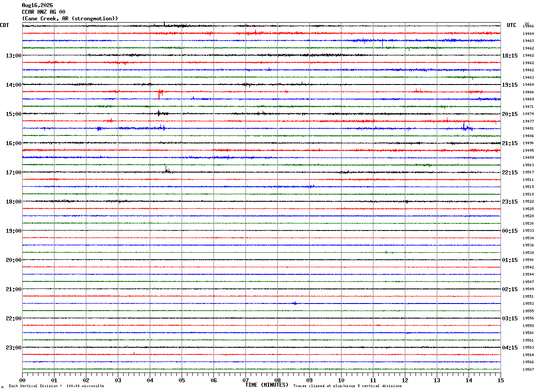The width and height of the screenshot is (536, 392).
Task: Click minute 00 axis tick label
Action: point(22,380)
